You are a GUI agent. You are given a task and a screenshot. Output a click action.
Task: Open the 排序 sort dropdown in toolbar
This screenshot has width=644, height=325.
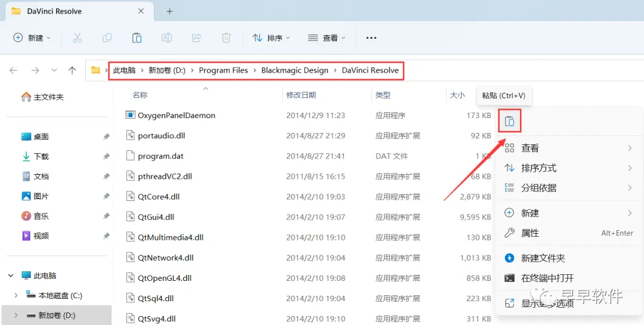click(271, 38)
